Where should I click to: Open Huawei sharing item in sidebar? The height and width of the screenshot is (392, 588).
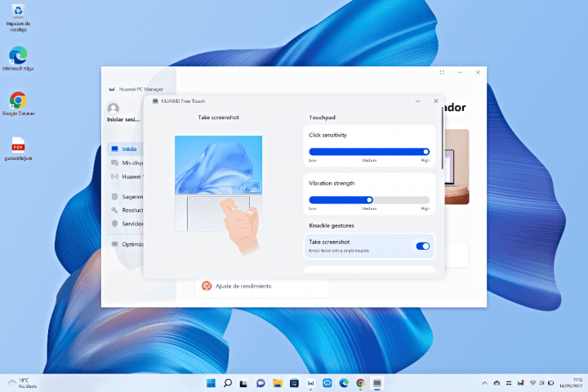tap(127, 176)
